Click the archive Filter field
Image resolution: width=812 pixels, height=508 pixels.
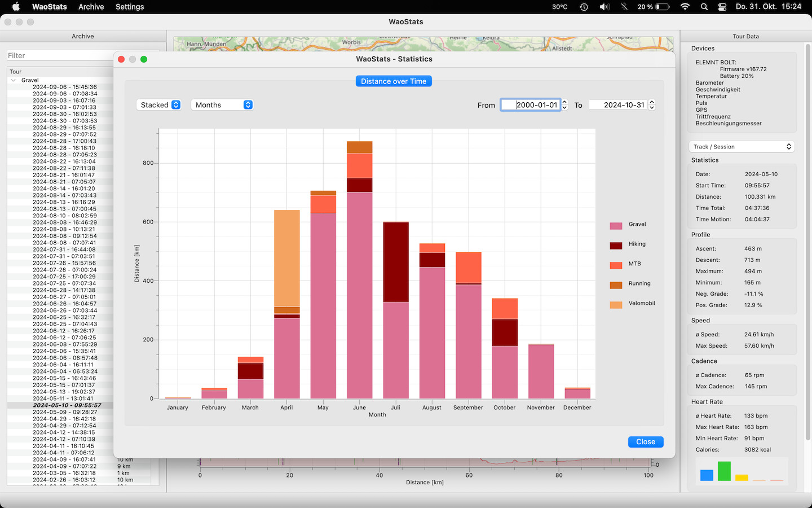pyautogui.click(x=60, y=55)
